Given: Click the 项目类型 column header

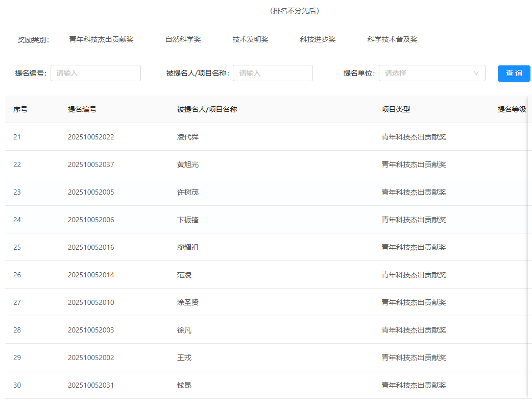Looking at the screenshot, I should coord(393,109).
